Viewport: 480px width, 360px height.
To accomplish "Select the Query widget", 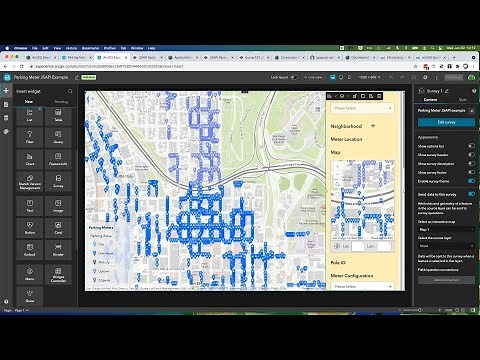I will (x=58, y=137).
